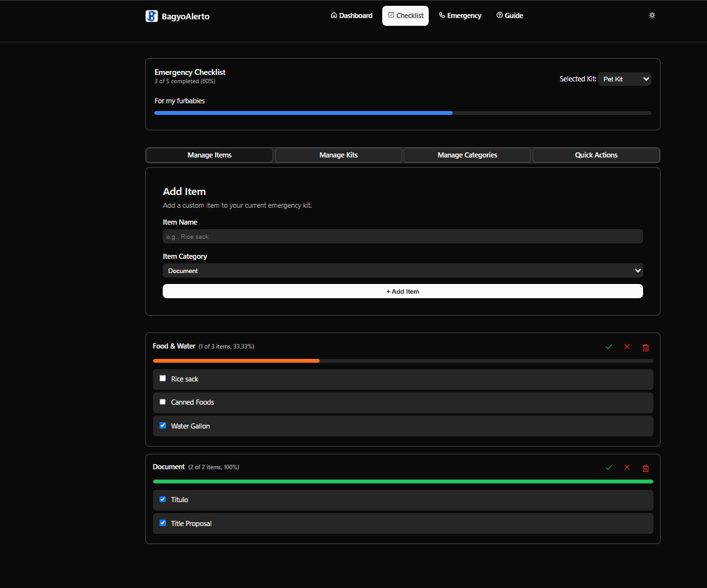Image resolution: width=707 pixels, height=588 pixels.
Task: Click the BagyoAlerto brand name link
Action: [x=186, y=16]
